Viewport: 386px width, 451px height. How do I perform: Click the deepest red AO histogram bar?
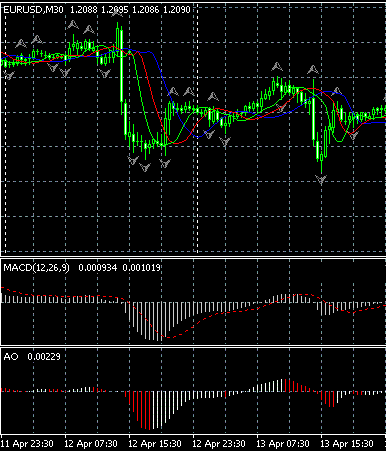149,410
